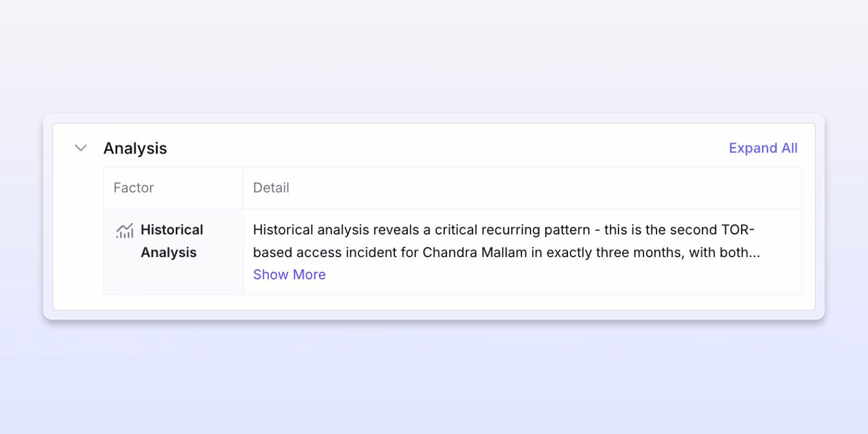Viewport: 868px width, 434px height.
Task: Click the Factor column header
Action: click(x=133, y=188)
